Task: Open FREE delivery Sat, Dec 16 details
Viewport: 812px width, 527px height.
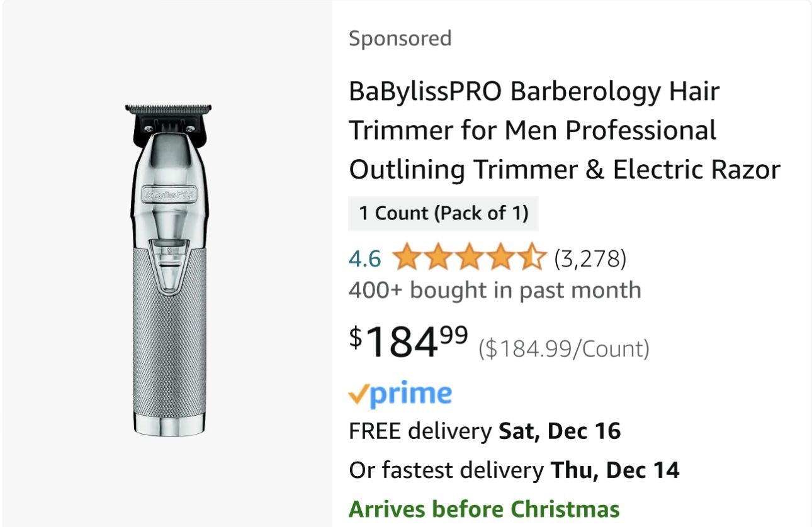Action: pyautogui.click(x=485, y=431)
